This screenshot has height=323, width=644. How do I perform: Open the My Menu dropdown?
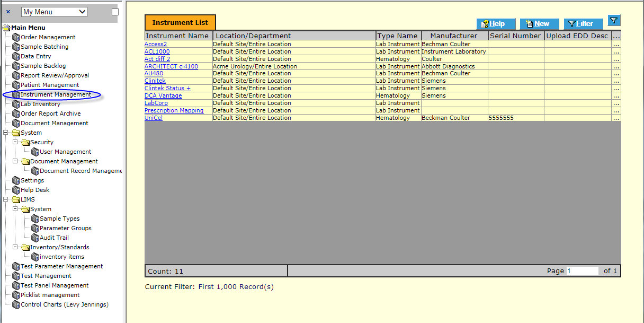[x=54, y=12]
